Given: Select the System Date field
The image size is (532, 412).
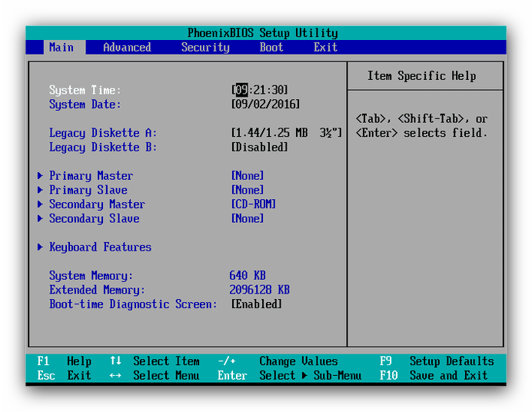Looking at the screenshot, I should 266,104.
